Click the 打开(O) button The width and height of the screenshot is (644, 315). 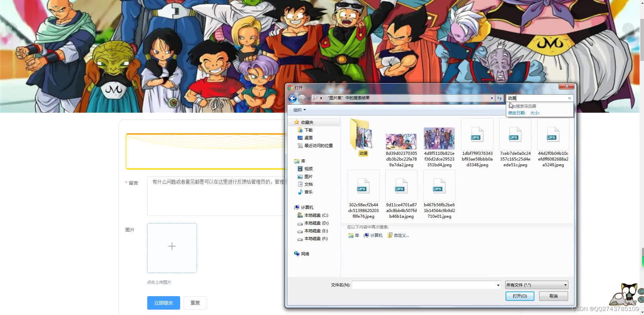pyautogui.click(x=520, y=296)
